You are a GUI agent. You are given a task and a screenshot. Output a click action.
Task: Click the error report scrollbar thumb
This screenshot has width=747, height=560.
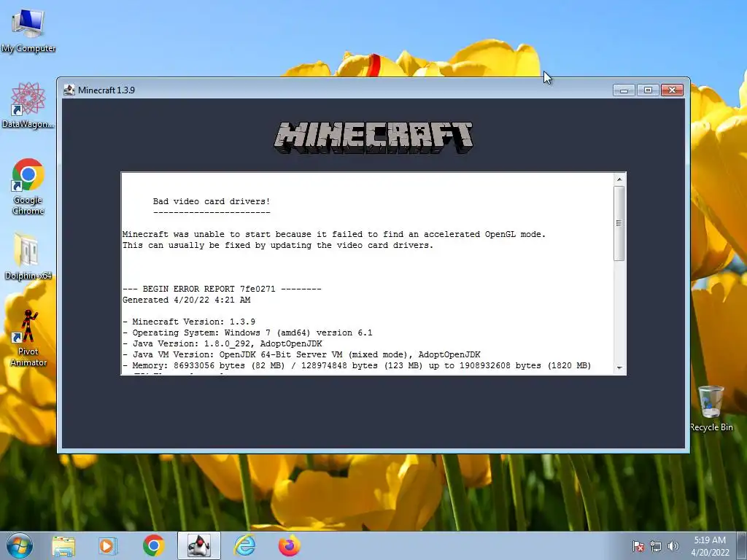[619, 223]
